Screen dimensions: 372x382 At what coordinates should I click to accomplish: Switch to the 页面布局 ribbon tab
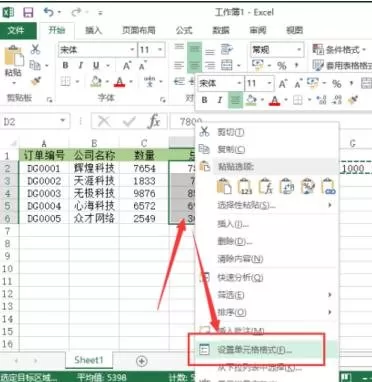pyautogui.click(x=139, y=31)
